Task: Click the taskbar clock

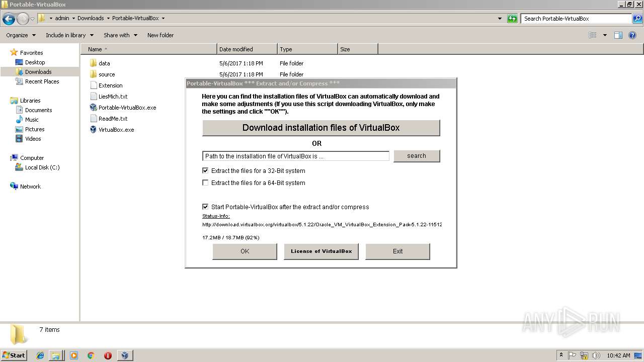Action: [618, 355]
